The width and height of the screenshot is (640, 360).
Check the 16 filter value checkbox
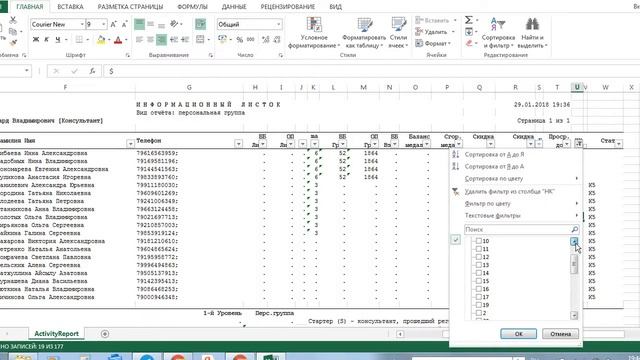pos(479,289)
